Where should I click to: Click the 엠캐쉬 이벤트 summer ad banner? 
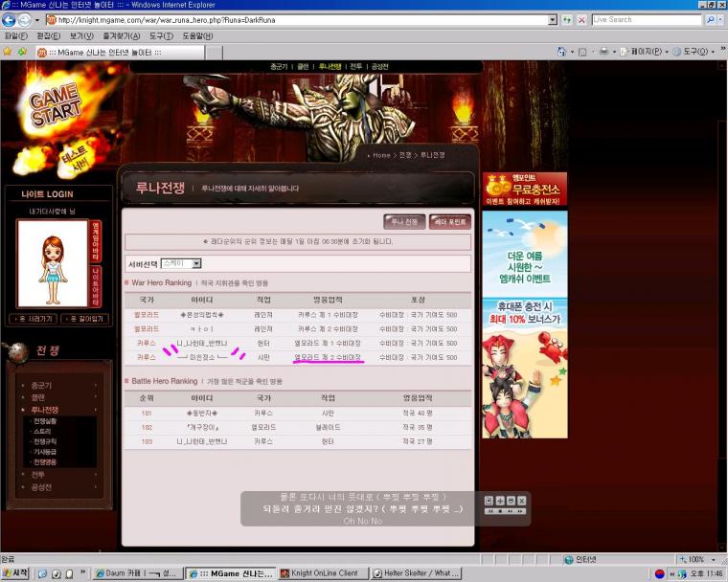pyautogui.click(x=525, y=325)
